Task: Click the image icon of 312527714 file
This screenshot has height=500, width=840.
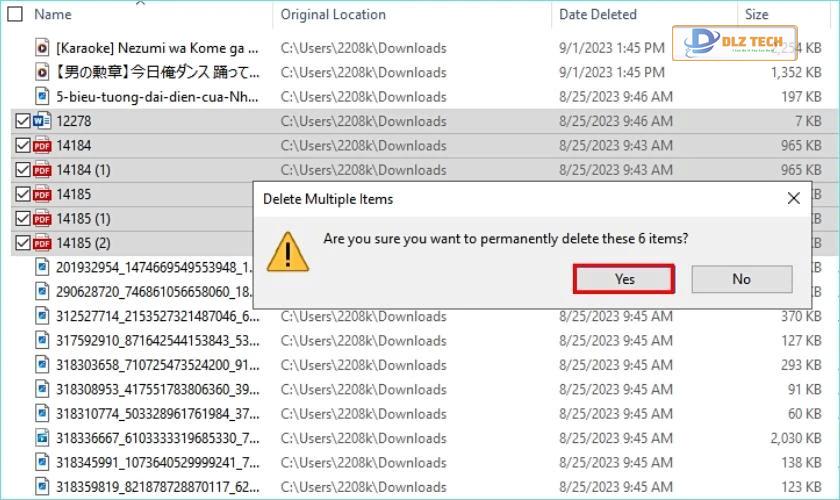Action: click(x=42, y=316)
